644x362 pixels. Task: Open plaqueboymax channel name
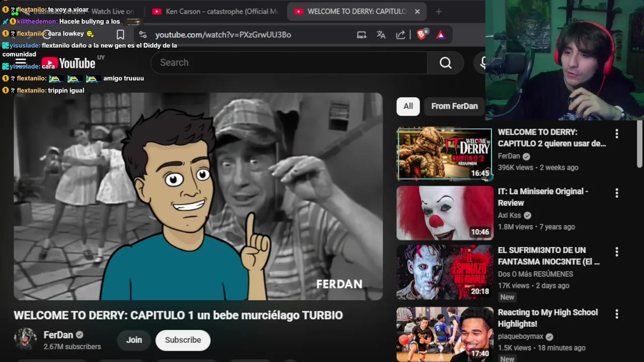(520, 336)
